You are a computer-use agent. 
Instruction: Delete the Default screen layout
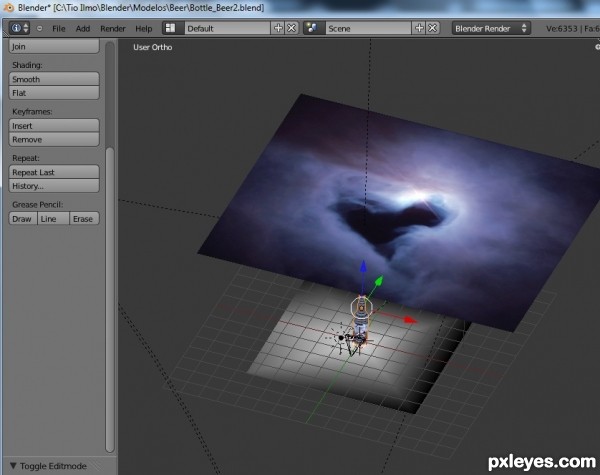[292, 28]
